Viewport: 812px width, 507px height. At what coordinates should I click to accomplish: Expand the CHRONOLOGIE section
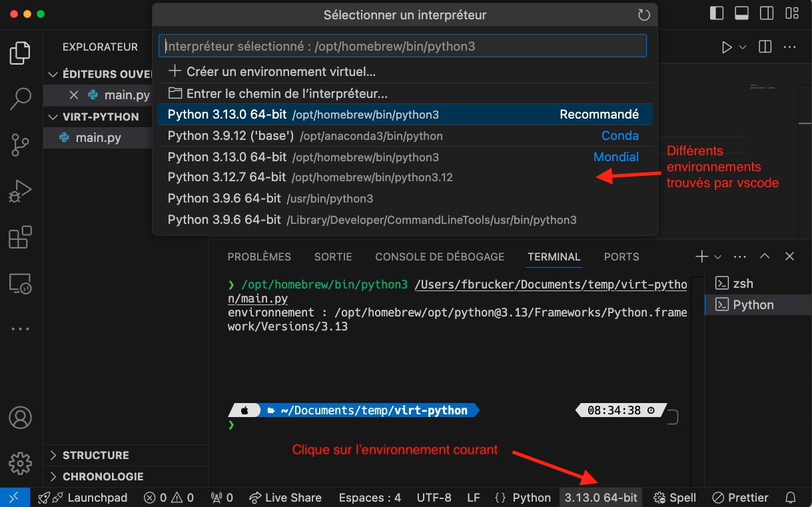pyautogui.click(x=103, y=476)
